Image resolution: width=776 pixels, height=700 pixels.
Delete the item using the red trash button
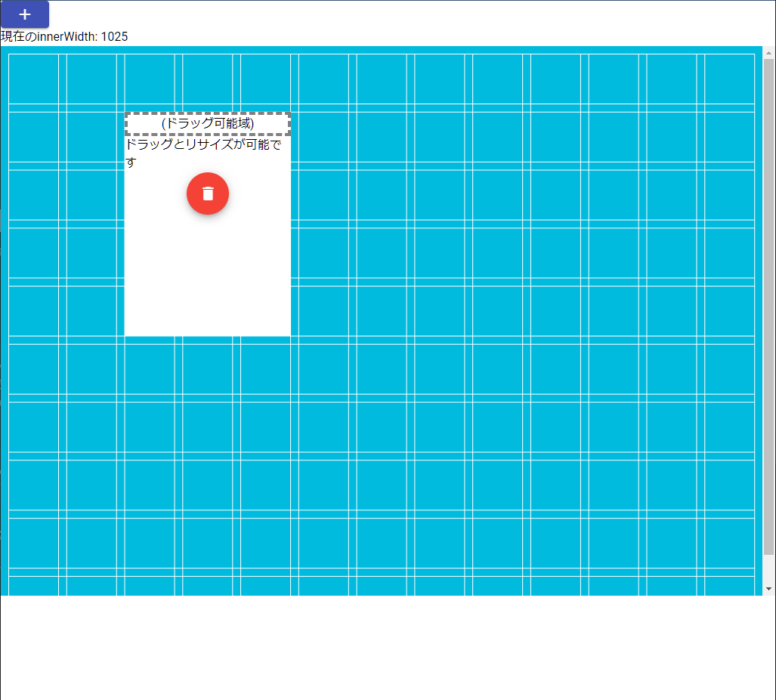point(208,194)
